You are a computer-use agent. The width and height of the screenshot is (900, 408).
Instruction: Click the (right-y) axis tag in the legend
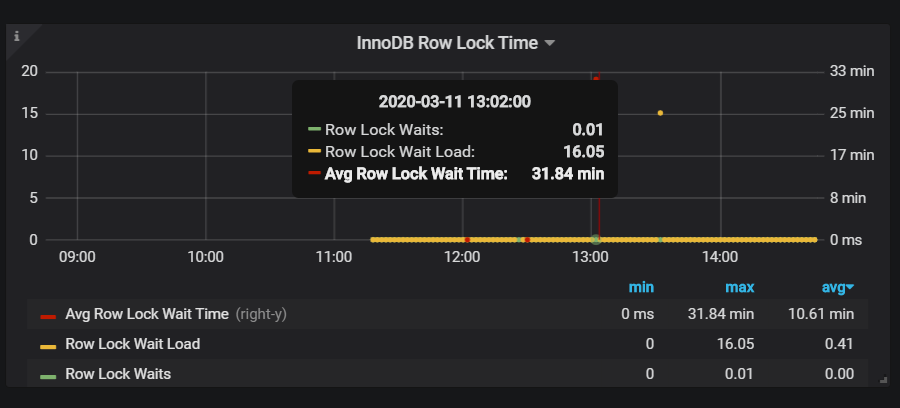[x=263, y=314]
